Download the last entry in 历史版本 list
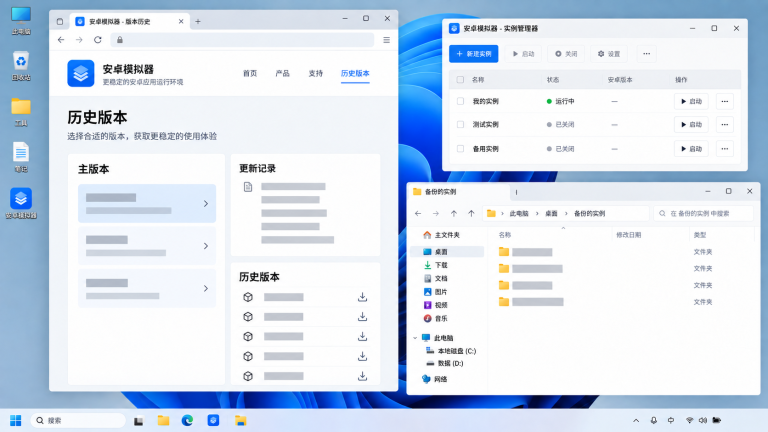 point(362,376)
